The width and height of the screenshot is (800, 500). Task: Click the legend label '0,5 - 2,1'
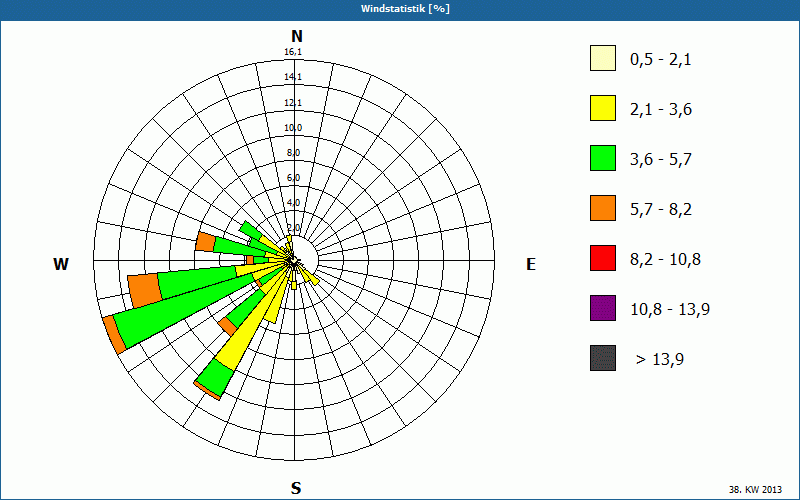click(661, 60)
